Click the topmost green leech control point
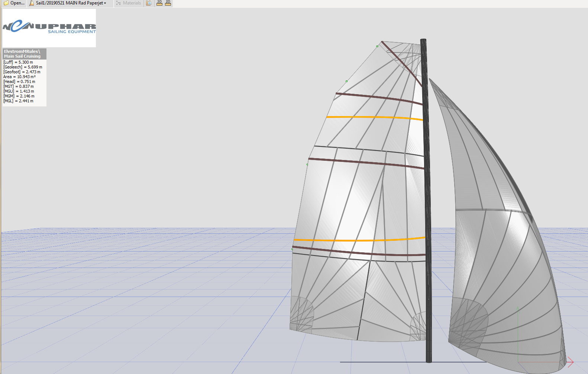Viewport: 588px width, 374px height. tap(377, 46)
